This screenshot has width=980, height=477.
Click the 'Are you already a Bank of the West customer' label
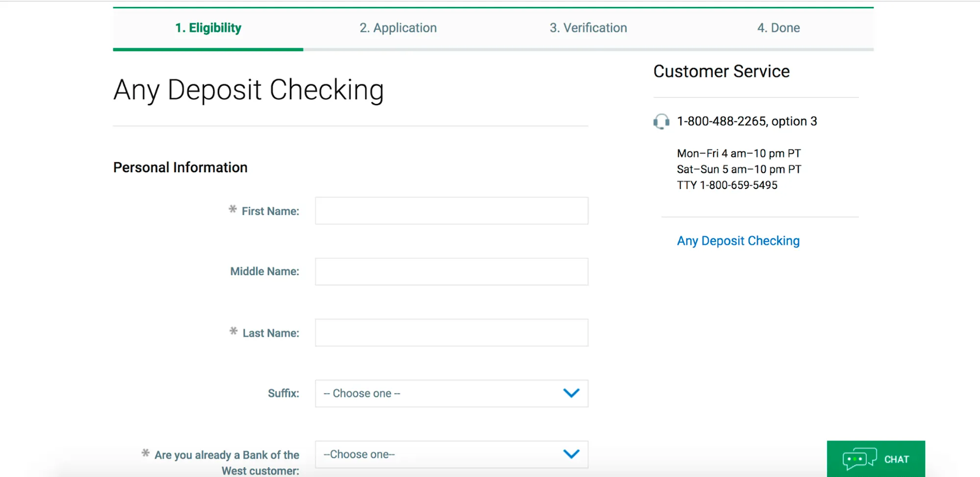coord(226,462)
